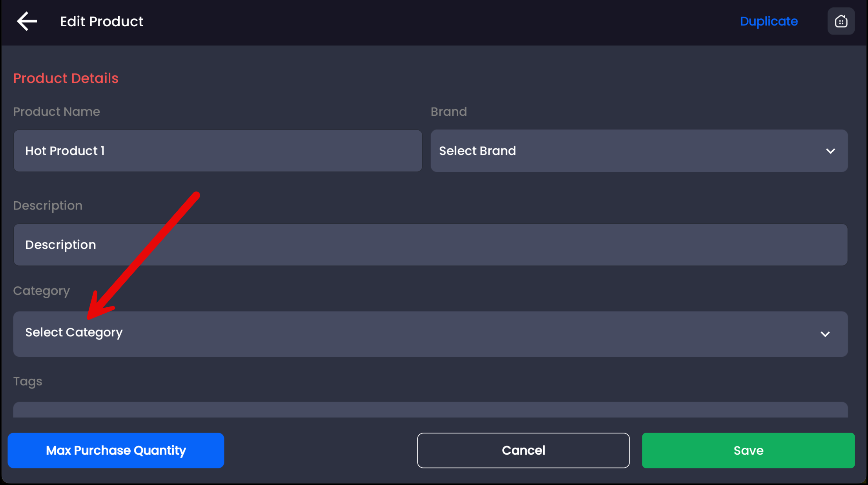
Task: Click the Product Details section heading
Action: [x=66, y=78]
